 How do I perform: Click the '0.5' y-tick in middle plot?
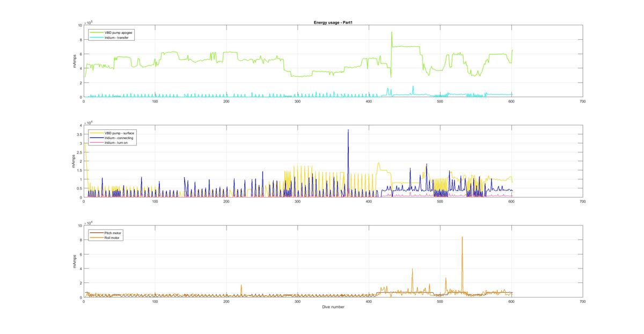point(79,188)
